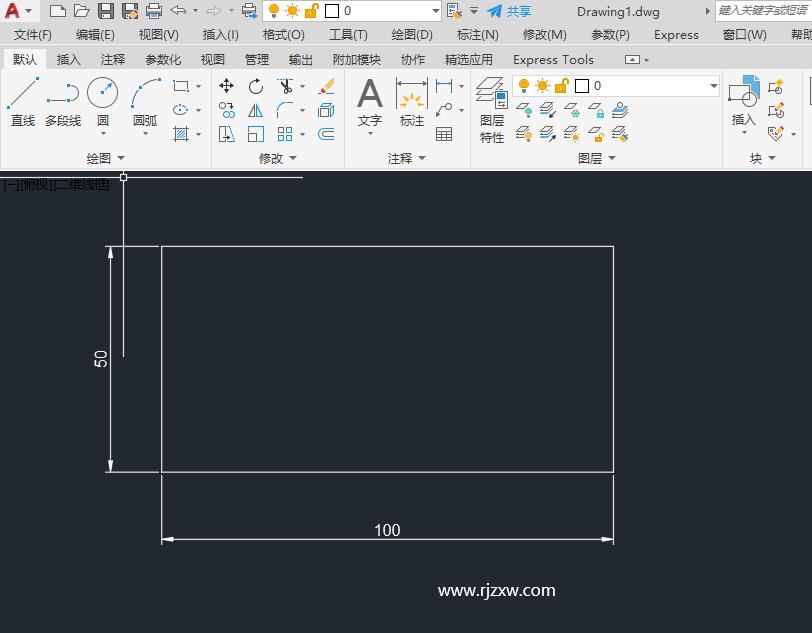Toggle sun freeze icon in quick access layer box
The width and height of the screenshot is (812, 633).
pyautogui.click(x=292, y=10)
